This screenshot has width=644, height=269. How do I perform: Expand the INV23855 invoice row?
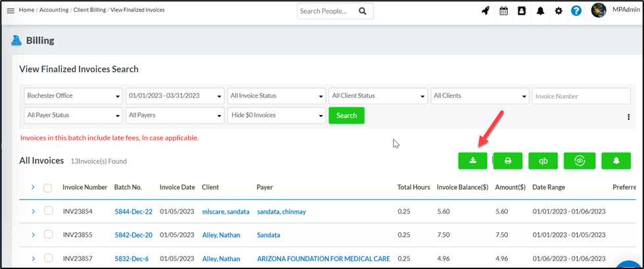pos(33,235)
